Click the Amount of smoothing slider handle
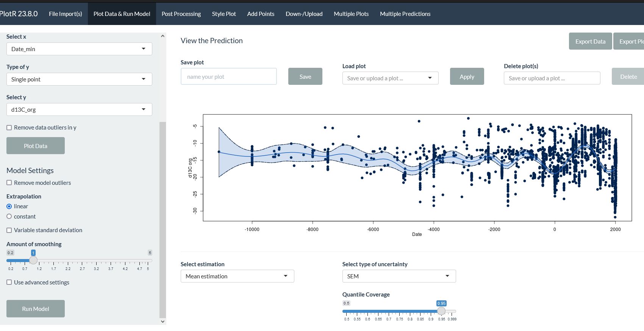The height and width of the screenshot is (331, 644). pyautogui.click(x=33, y=260)
